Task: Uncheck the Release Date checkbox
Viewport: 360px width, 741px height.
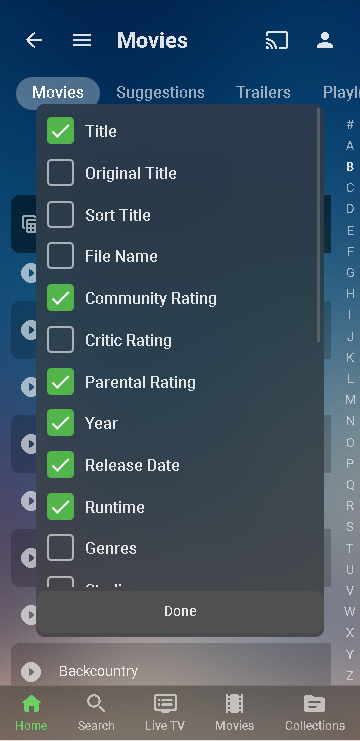Action: 60,465
